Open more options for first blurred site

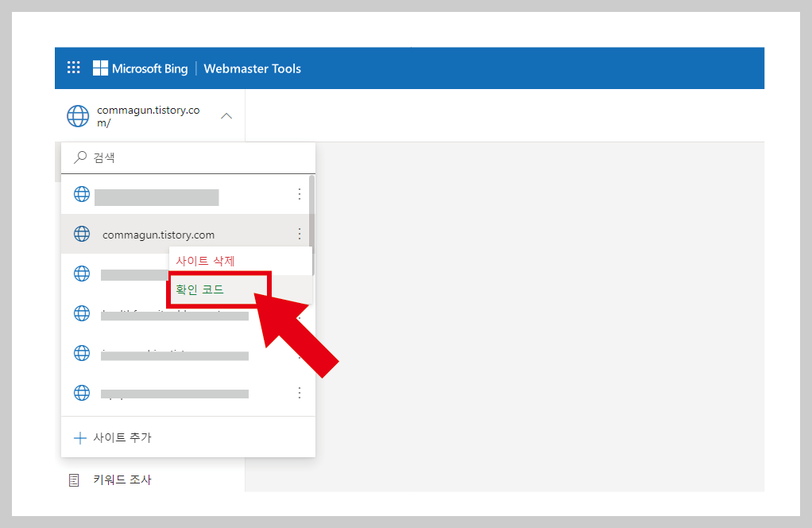coord(300,194)
